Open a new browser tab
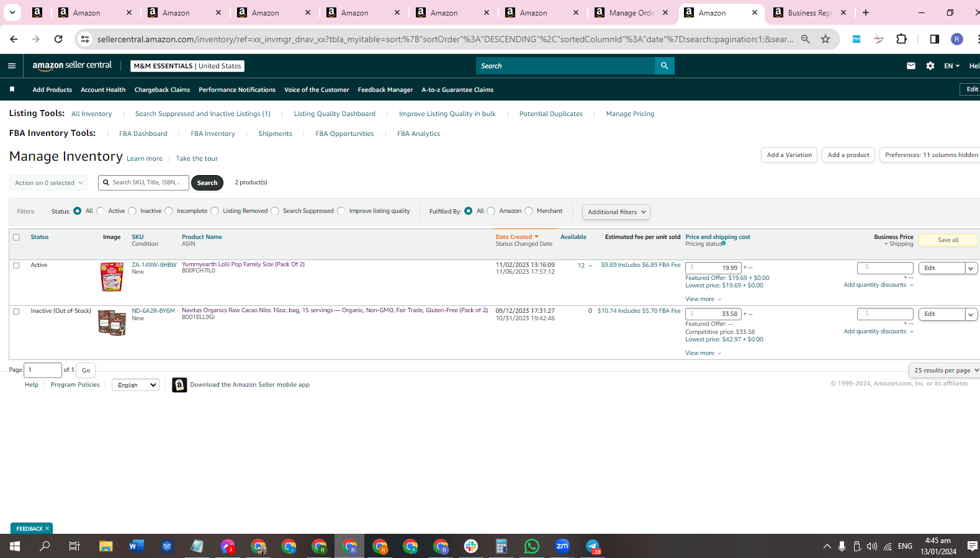Screen dimensions: 980x558 pyautogui.click(x=865, y=12)
